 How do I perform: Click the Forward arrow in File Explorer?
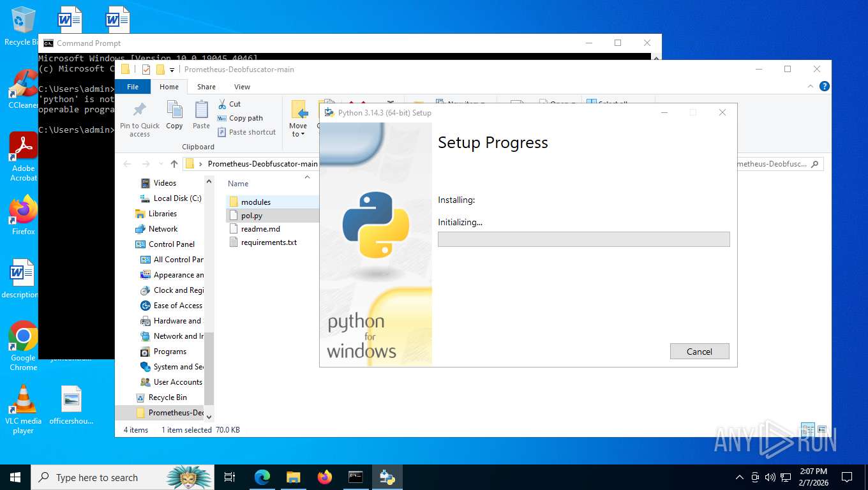(146, 164)
